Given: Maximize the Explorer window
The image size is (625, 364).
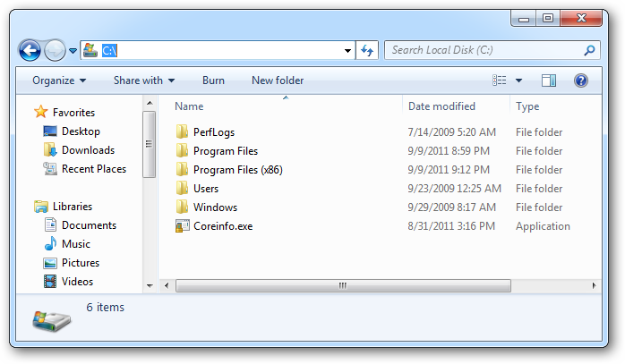Looking at the screenshot, I should tap(548, 18).
